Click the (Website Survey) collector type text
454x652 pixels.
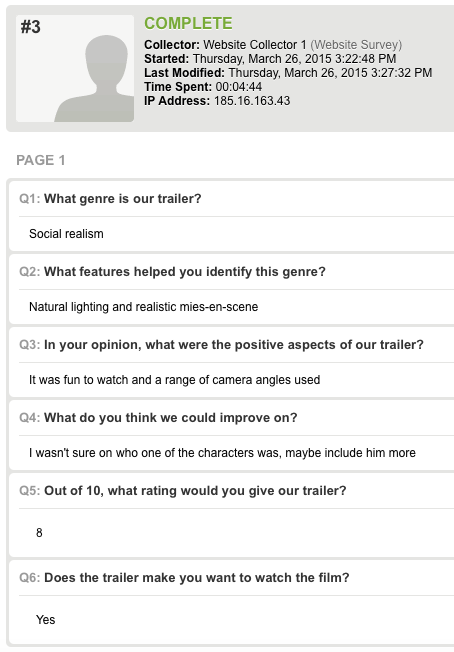click(356, 44)
